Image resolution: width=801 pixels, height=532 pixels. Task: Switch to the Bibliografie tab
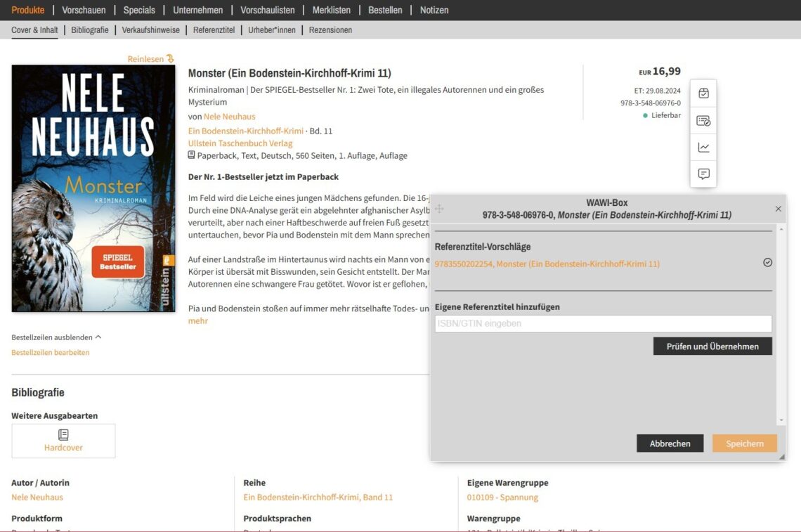(x=90, y=30)
